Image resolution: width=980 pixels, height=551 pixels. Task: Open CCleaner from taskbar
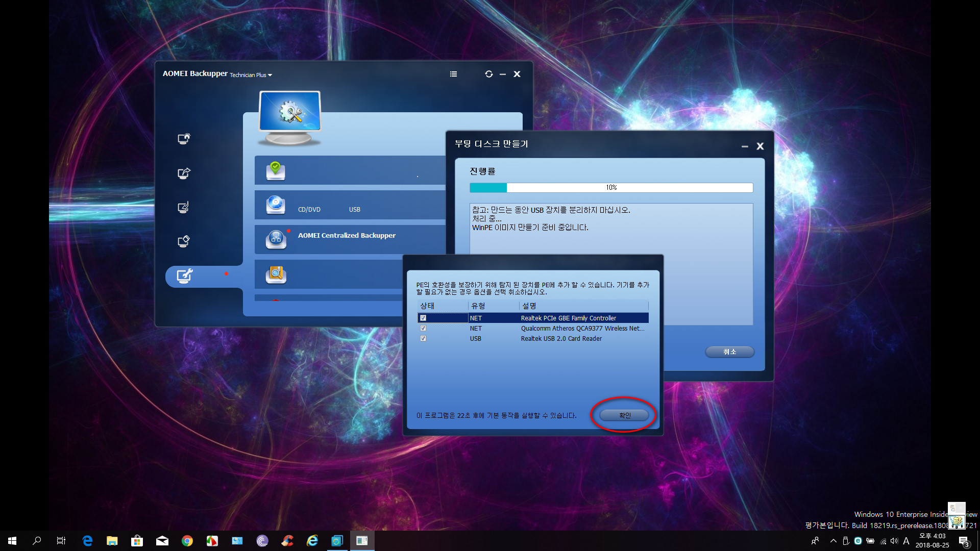click(x=287, y=541)
